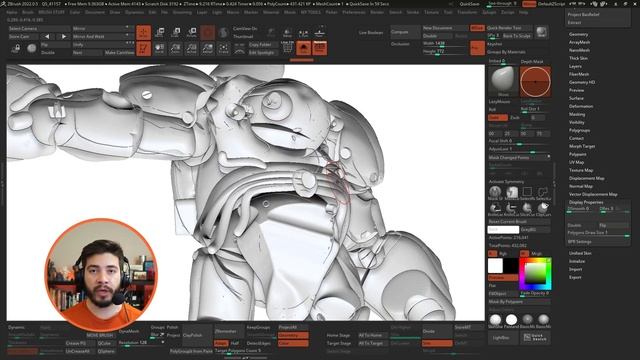Image resolution: width=640 pixels, height=360 pixels.
Task: Select the white main color swatch
Action: point(495,265)
